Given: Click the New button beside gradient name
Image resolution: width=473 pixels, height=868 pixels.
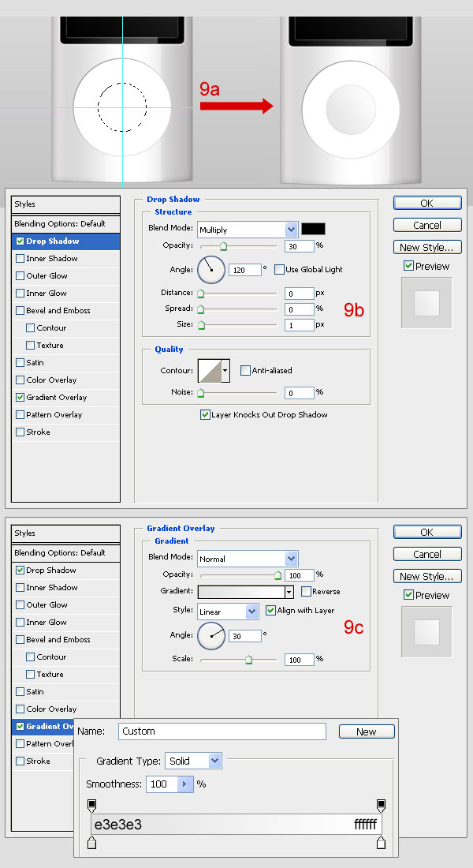Looking at the screenshot, I should pyautogui.click(x=367, y=731).
